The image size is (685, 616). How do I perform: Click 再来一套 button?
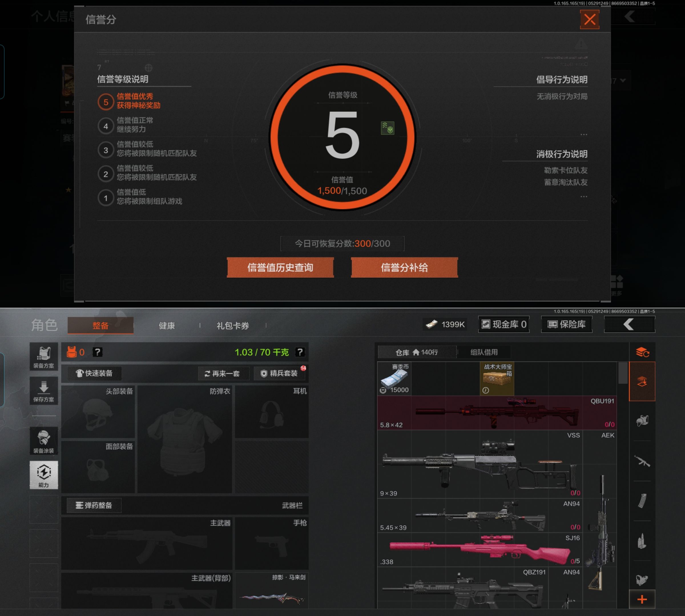point(223,373)
